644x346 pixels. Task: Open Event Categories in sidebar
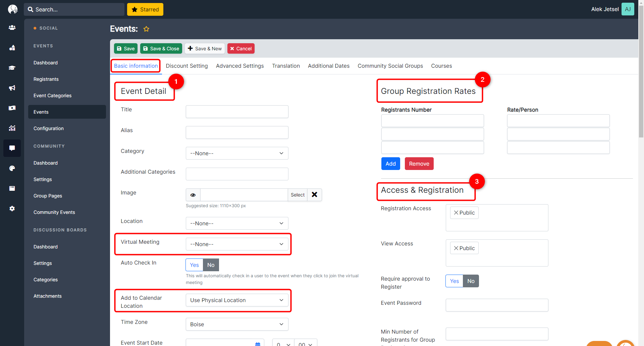(x=52, y=96)
